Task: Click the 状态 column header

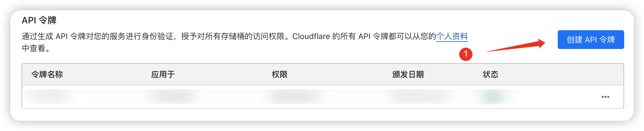Action: coord(490,75)
